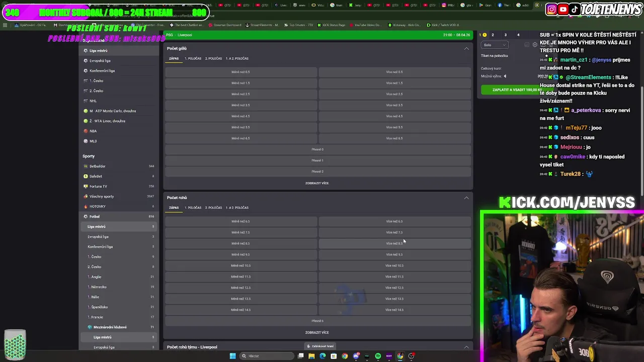Open Všechny sporty in Sporty list
Image resolution: width=644 pixels, height=362 pixels.
pyautogui.click(x=119, y=196)
